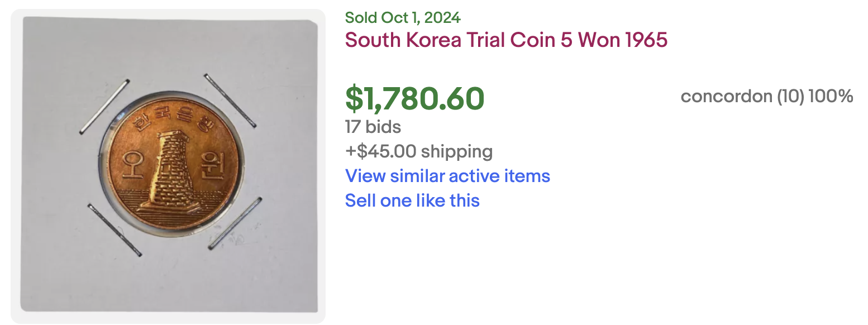Open the Sell one like this link

coord(412,200)
